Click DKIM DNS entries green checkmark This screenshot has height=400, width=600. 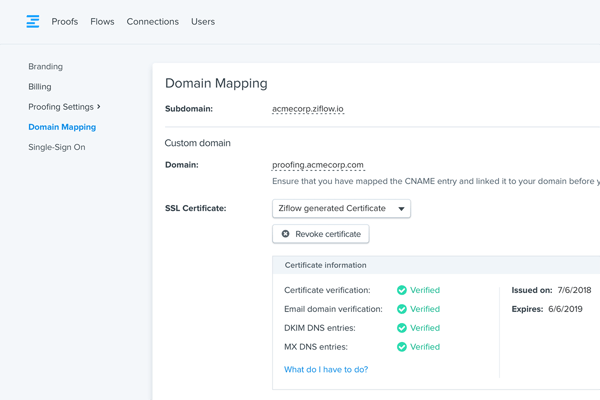tap(402, 328)
